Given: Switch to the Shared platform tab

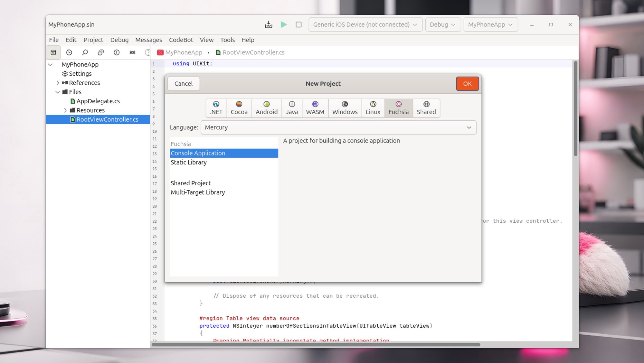Looking at the screenshot, I should click(426, 108).
